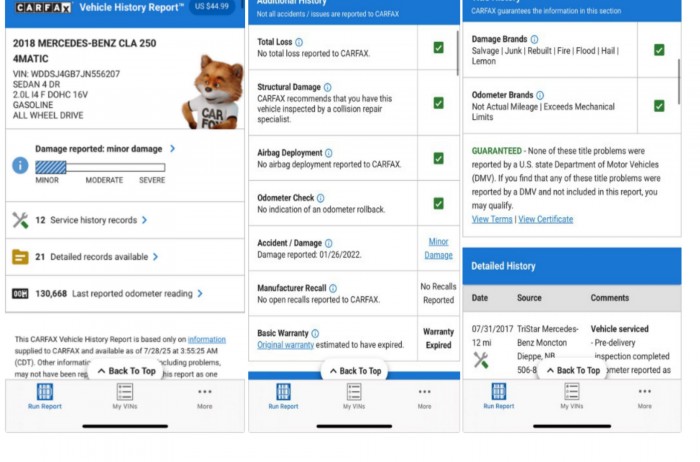Open the Original warranty link
This screenshot has width=700, height=462.
tap(285, 345)
